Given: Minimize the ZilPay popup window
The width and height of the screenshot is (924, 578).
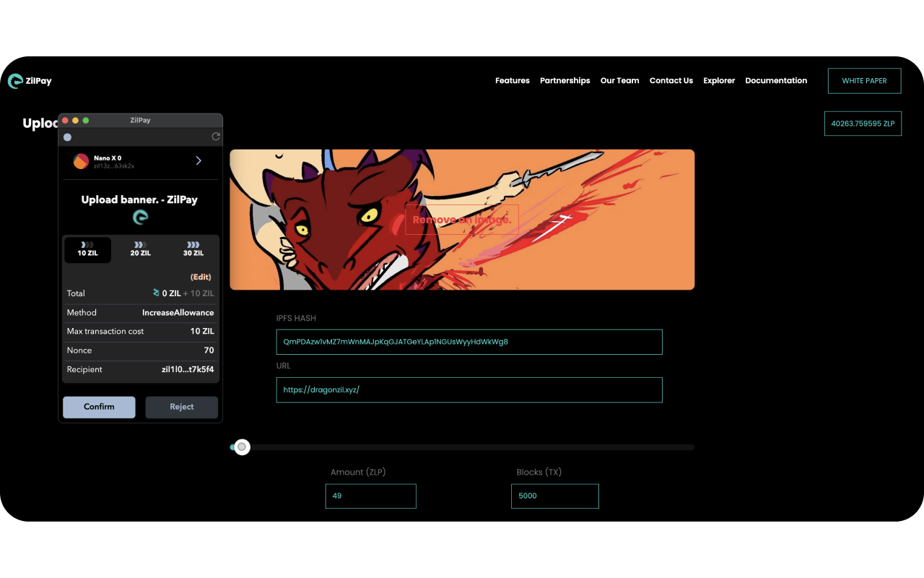Looking at the screenshot, I should tap(75, 120).
